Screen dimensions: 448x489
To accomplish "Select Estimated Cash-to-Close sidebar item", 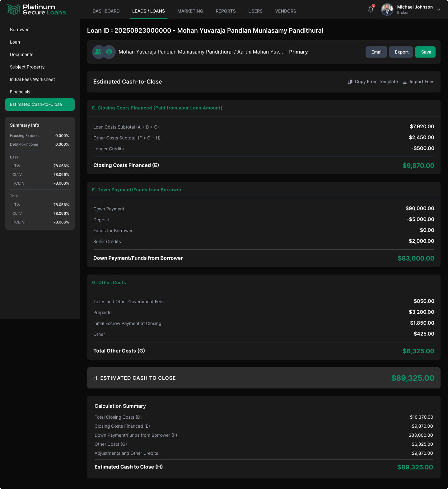I will [x=40, y=105].
